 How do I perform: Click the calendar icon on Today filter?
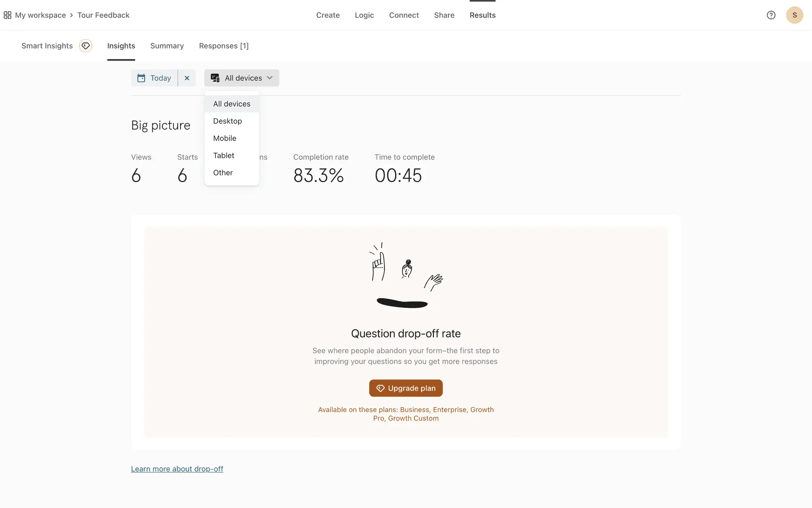(x=141, y=78)
